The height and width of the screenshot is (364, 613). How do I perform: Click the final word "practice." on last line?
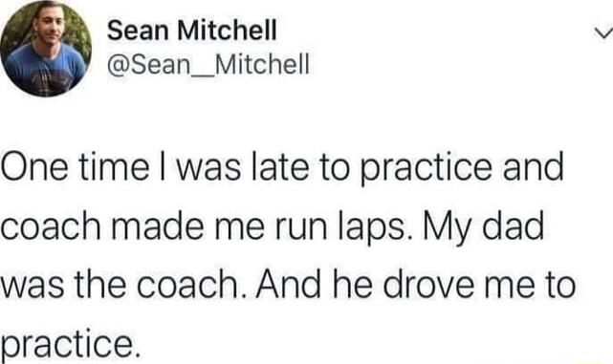click(70, 344)
